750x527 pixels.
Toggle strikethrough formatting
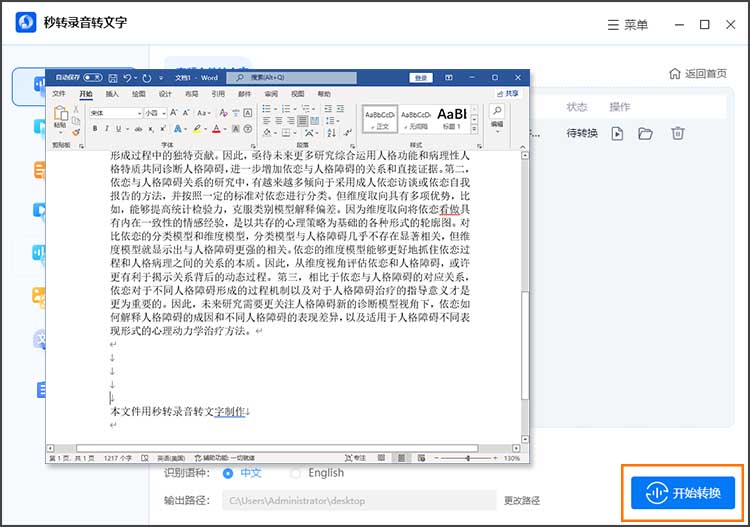coord(139,129)
